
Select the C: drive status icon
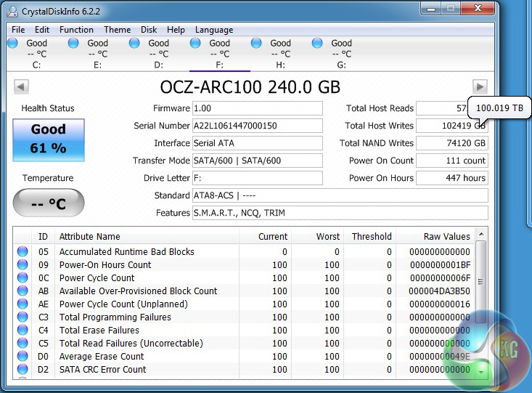tap(12, 44)
